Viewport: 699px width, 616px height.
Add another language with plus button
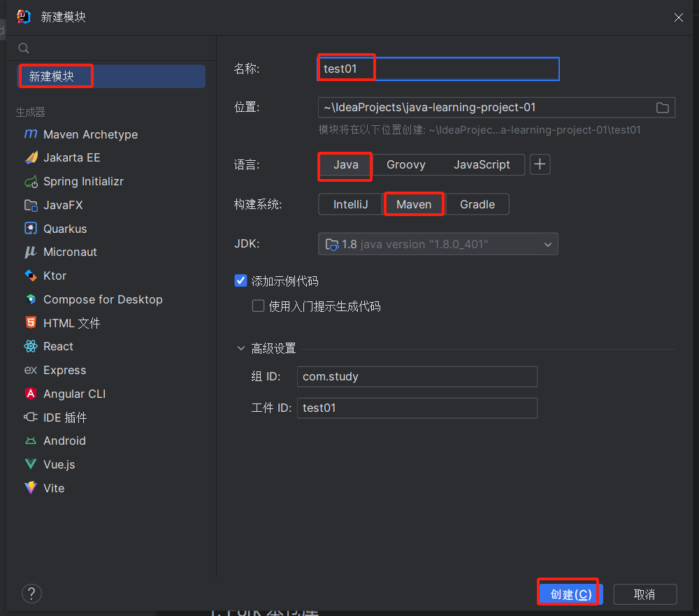(x=540, y=164)
